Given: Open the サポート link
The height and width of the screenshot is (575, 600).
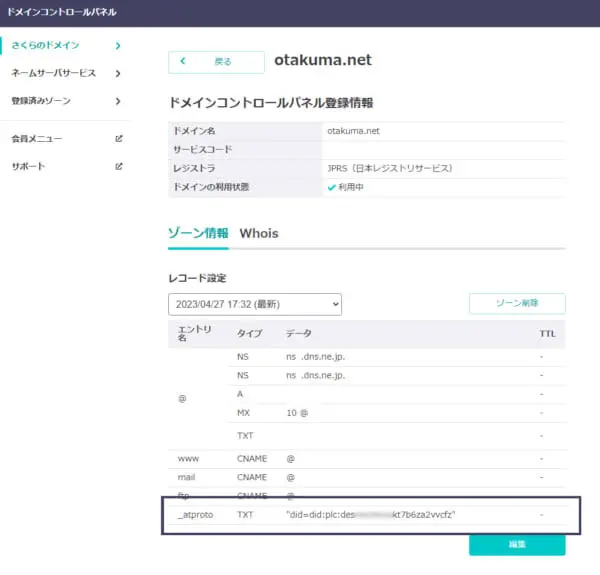Looking at the screenshot, I should (28, 166).
